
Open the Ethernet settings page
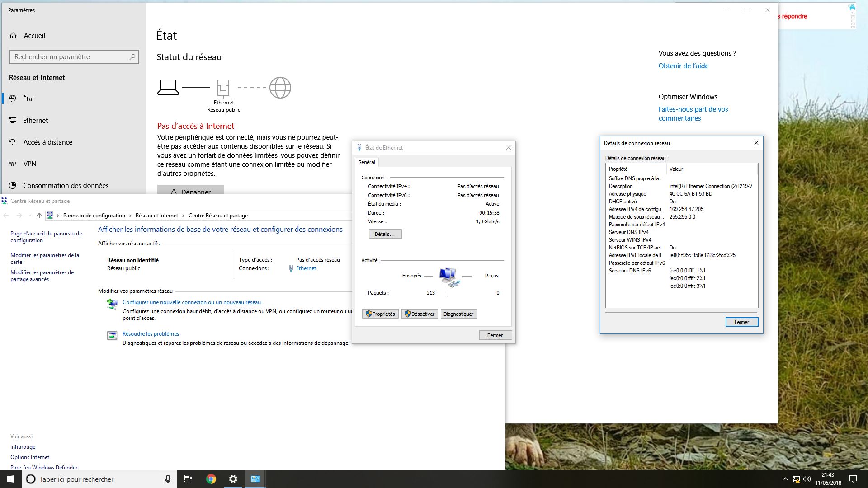click(35, 121)
